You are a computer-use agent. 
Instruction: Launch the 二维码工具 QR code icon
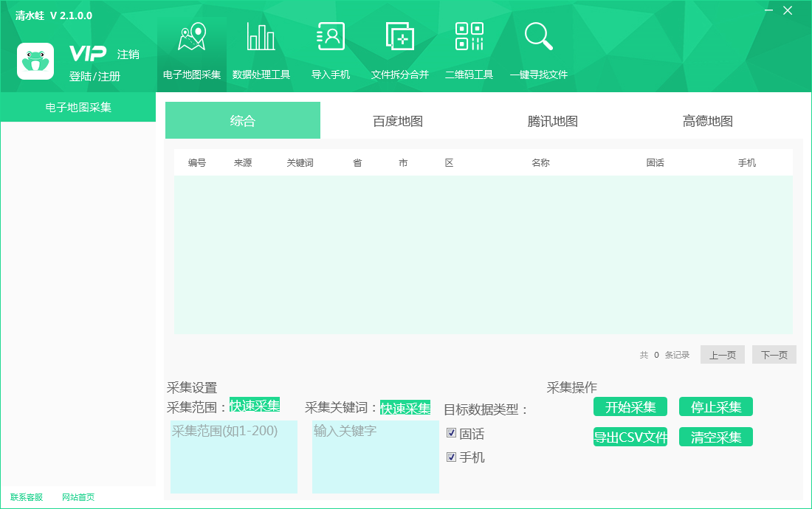(x=469, y=37)
